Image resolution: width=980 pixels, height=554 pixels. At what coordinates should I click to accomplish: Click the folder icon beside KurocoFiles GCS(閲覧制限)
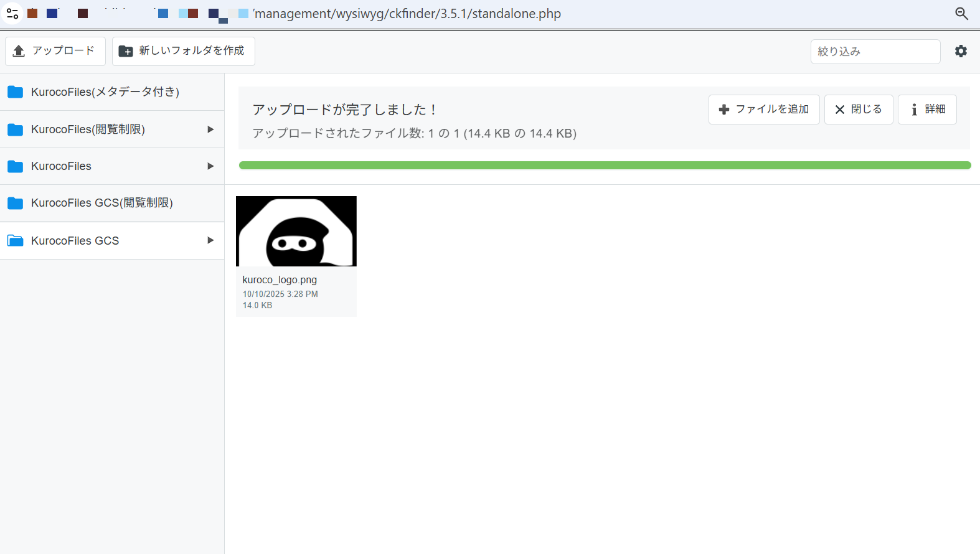pos(16,204)
